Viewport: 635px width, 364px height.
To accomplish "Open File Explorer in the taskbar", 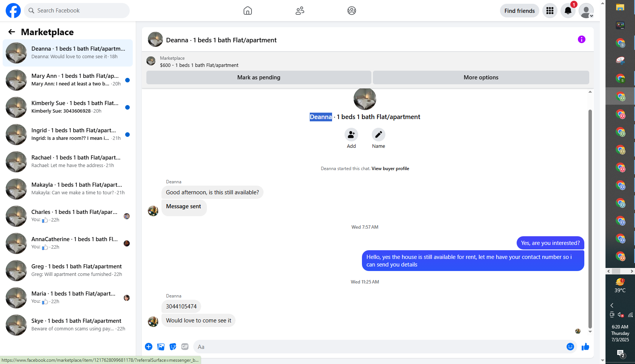I will 620,8.
